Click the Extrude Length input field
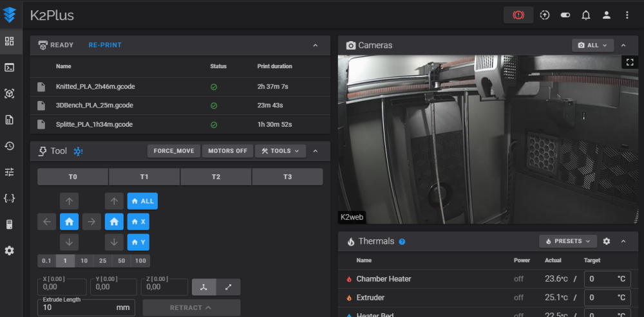Screen dimensions: 644x317 point(77,307)
